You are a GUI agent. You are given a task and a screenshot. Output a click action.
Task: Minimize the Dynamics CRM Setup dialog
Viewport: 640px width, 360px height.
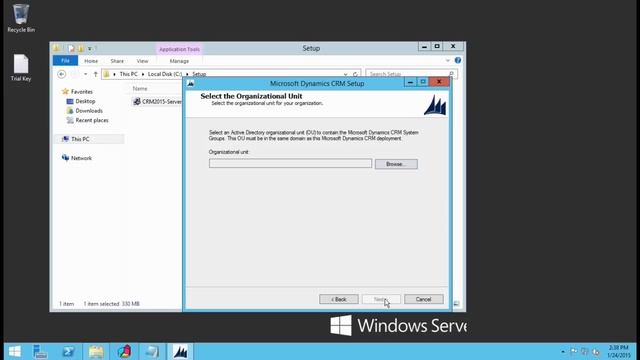[x=410, y=82]
